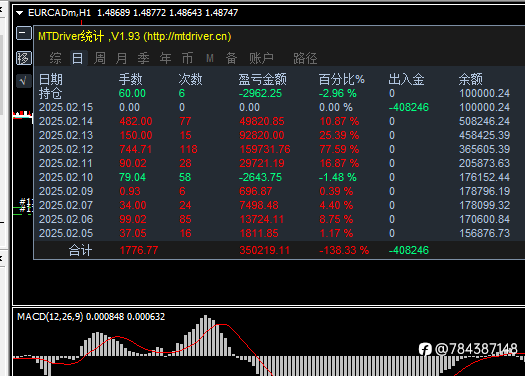Click the 手数 column header
525x376 pixels.
[131, 80]
